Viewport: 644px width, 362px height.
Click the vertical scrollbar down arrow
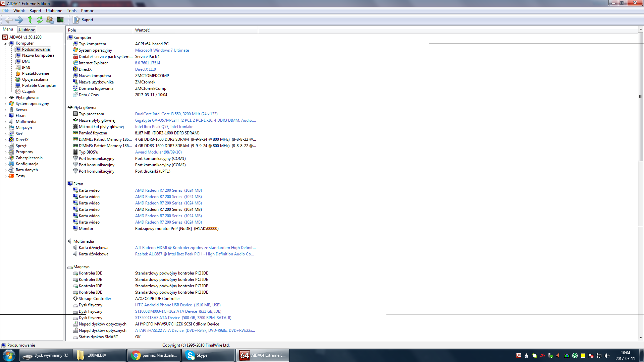pos(641,338)
